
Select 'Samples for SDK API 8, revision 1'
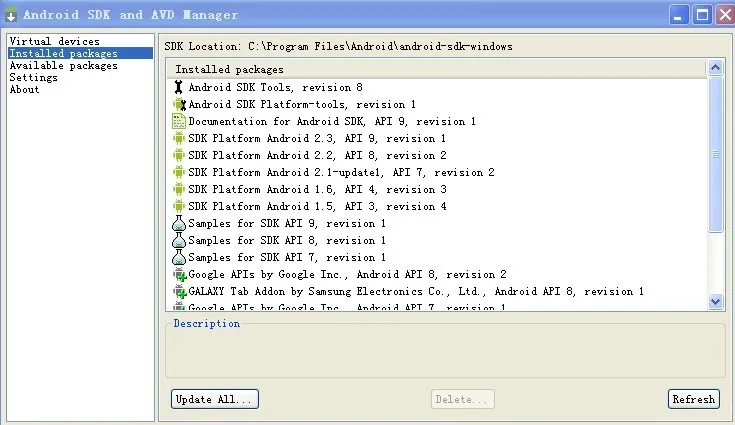click(x=287, y=240)
